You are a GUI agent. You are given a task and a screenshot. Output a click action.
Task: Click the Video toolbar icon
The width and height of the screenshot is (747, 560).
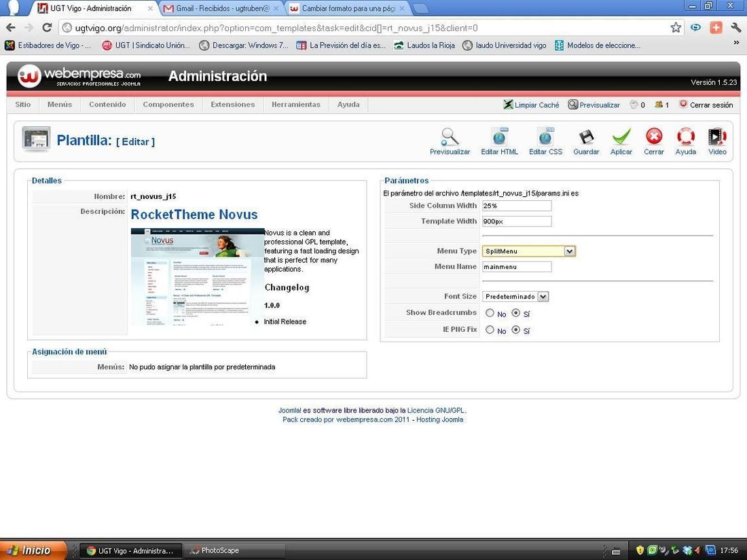coord(717,137)
